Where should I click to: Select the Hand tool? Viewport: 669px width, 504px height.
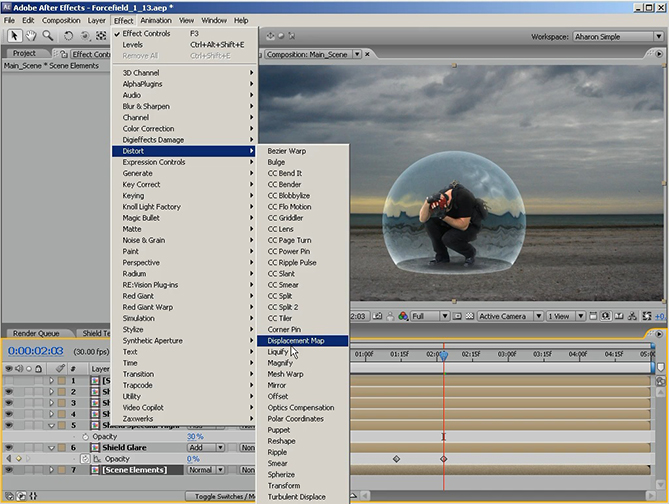click(x=31, y=36)
